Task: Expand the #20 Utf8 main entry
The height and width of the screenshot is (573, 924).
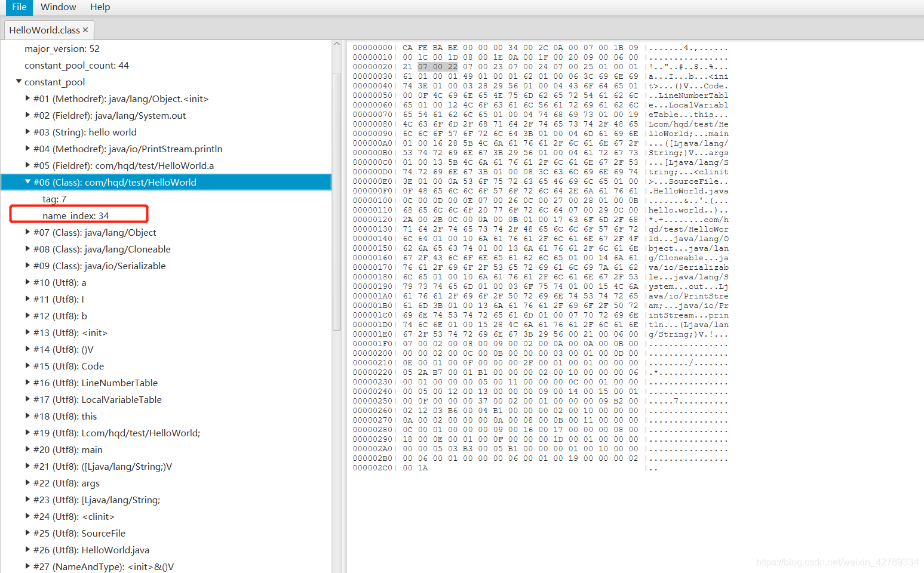Action: (x=27, y=449)
